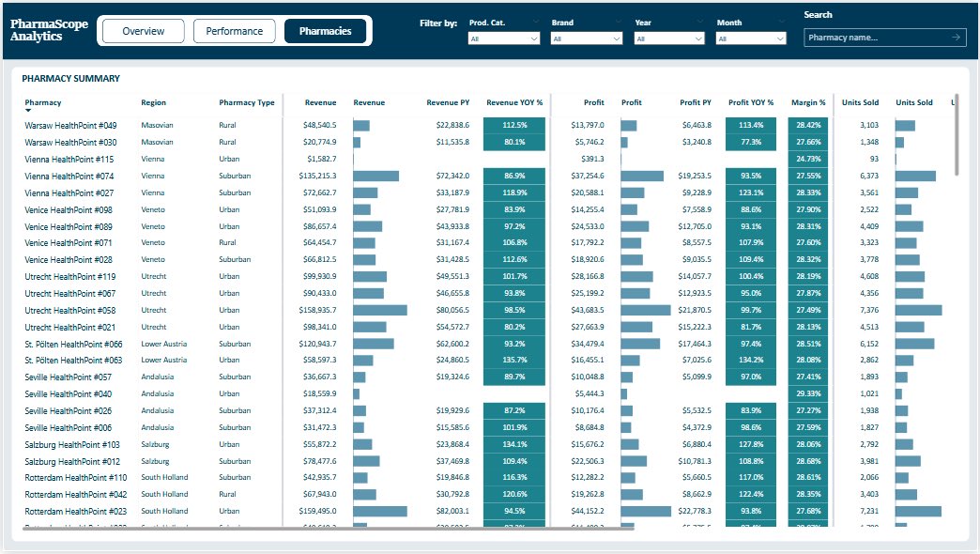Select Seville HealthPoint #057

coord(69,377)
